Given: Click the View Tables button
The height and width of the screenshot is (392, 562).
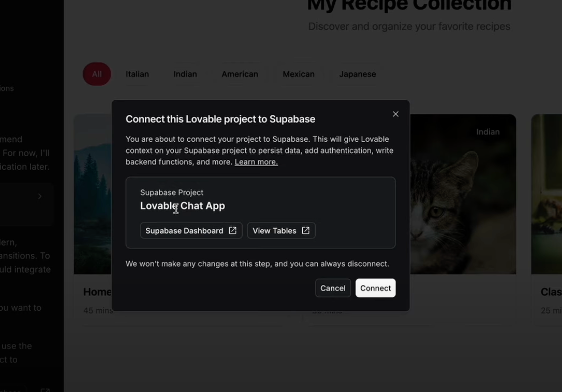Looking at the screenshot, I should click(281, 231).
